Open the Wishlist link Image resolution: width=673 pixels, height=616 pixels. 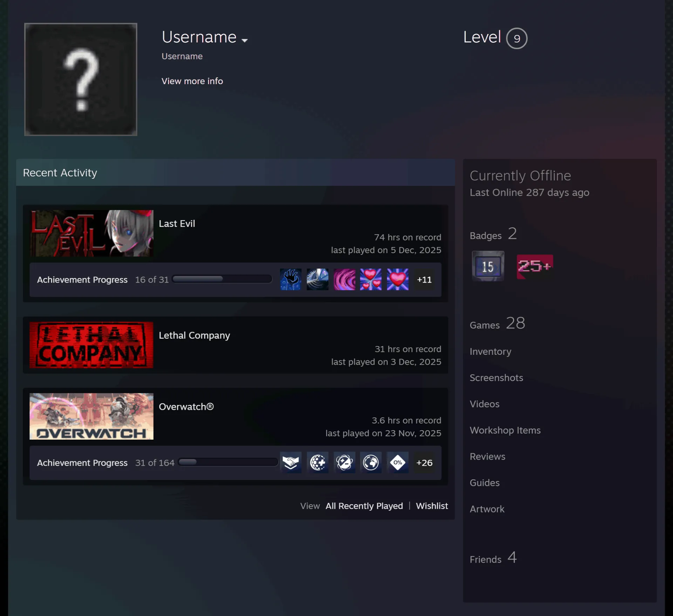pyautogui.click(x=432, y=506)
